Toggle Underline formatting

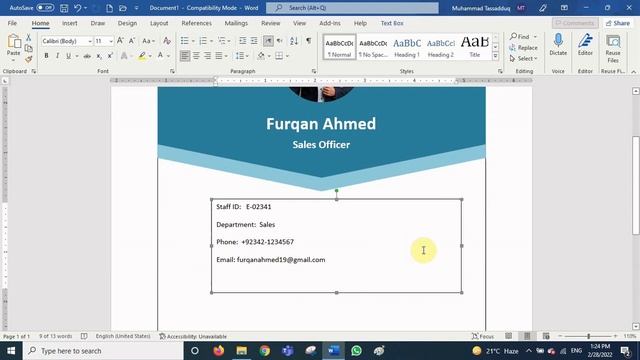(x=68, y=56)
